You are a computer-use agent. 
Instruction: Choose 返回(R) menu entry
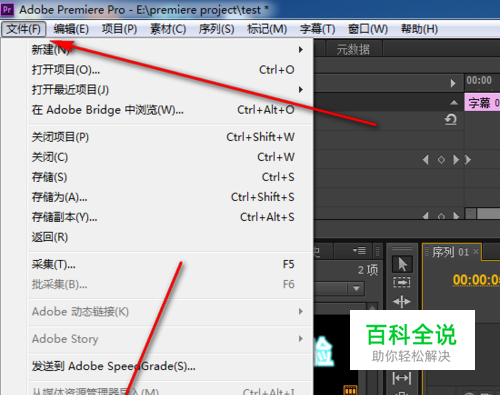[170, 237]
